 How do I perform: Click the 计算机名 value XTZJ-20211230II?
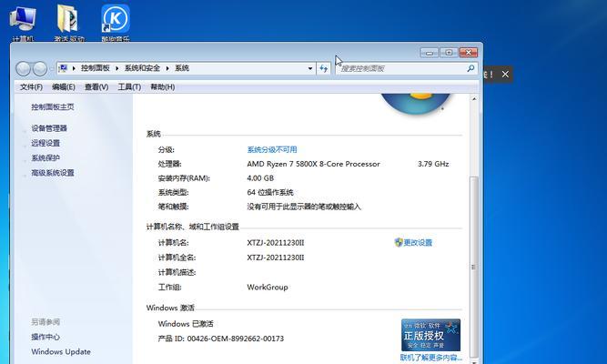(x=276, y=243)
